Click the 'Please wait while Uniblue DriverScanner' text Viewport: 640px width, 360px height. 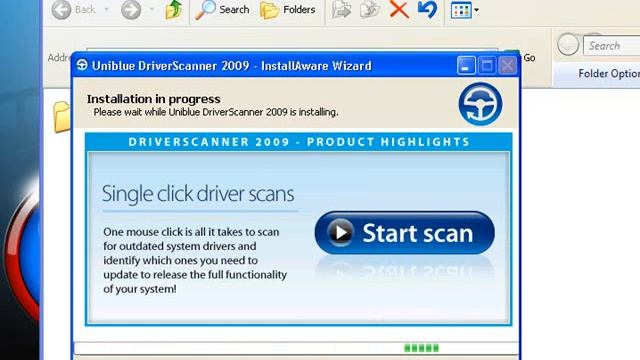[216, 112]
